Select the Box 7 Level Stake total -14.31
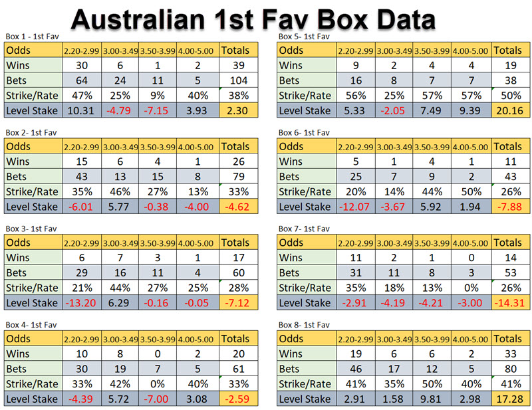532x410 pixels. click(x=509, y=302)
